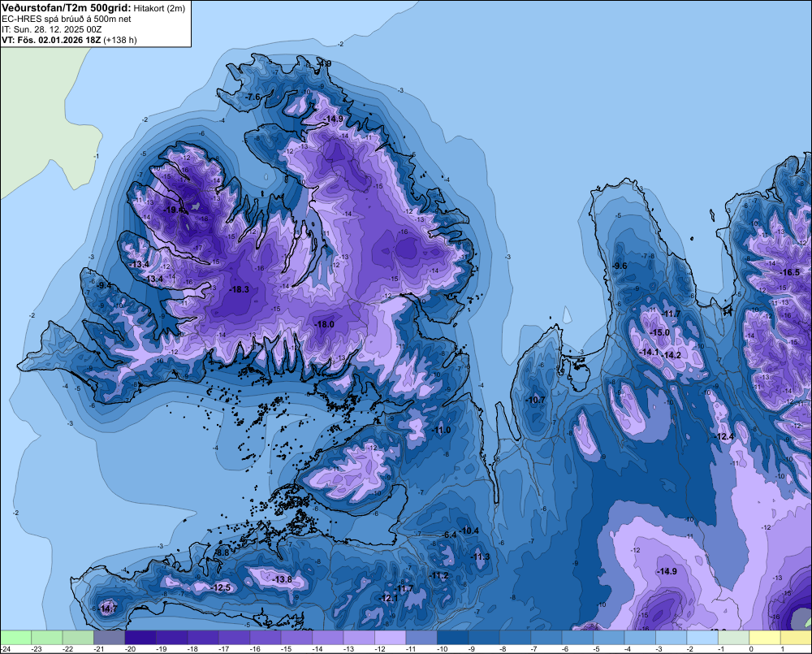The height and width of the screenshot is (654, 812).
Task: Click the legend scale label '-19'
Action: click(161, 649)
